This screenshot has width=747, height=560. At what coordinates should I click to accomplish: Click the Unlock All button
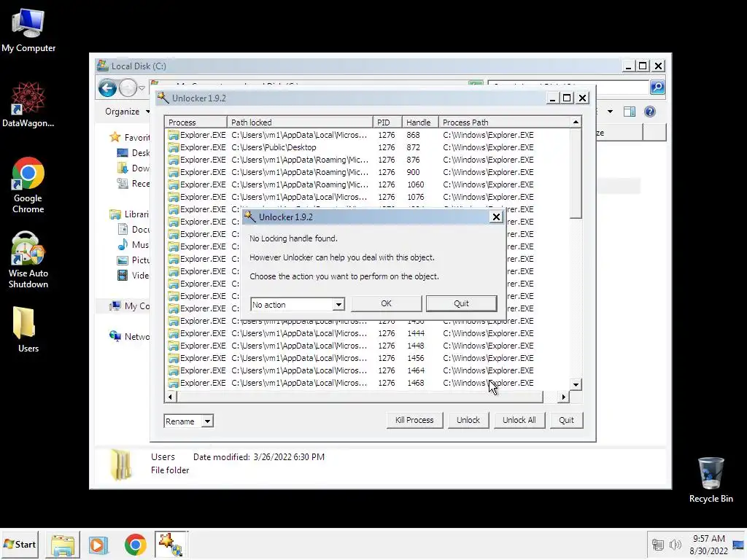pos(519,420)
